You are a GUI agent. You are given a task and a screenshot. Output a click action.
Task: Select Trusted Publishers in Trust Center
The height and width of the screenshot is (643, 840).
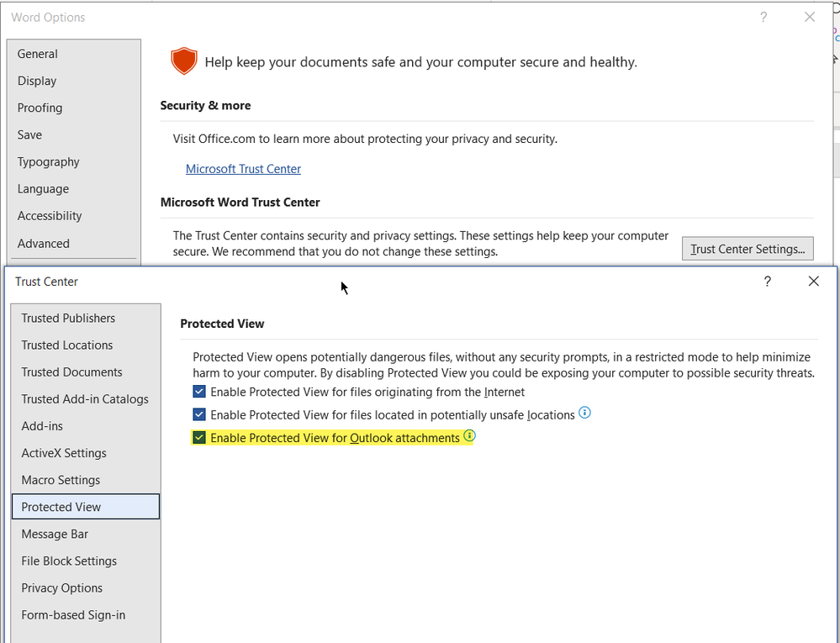coord(86,318)
